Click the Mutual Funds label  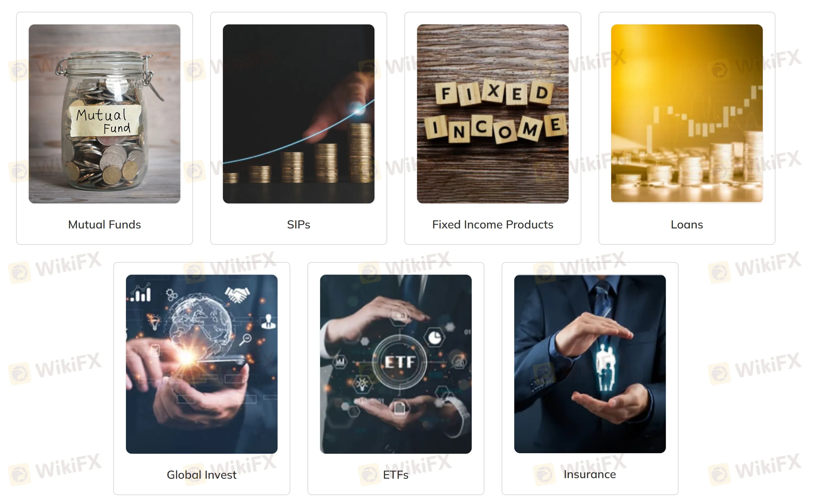104,225
